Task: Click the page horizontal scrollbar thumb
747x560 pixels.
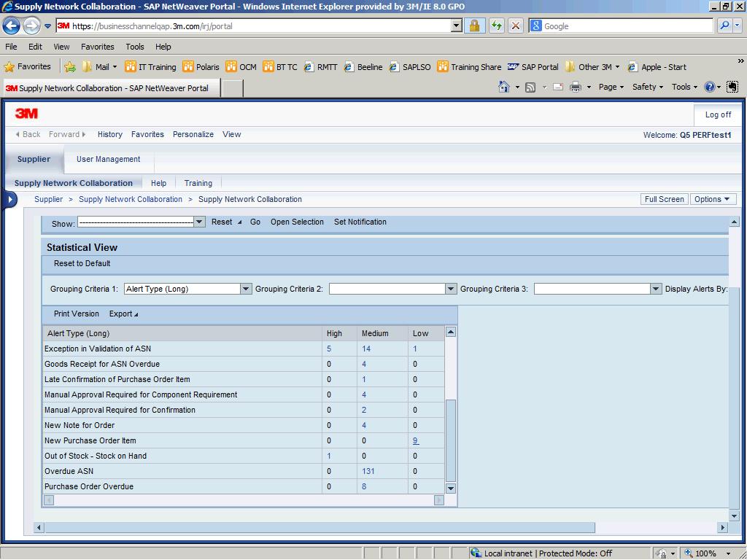Action: (x=320, y=528)
